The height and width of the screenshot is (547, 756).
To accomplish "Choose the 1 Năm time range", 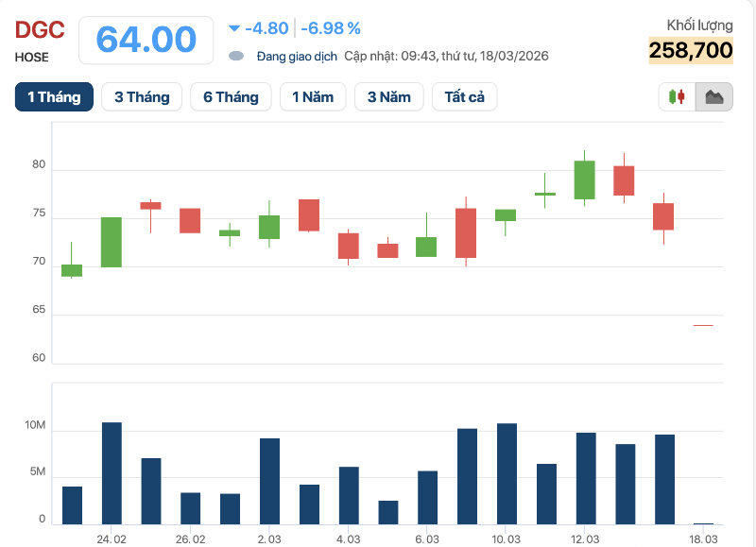I will [x=313, y=97].
